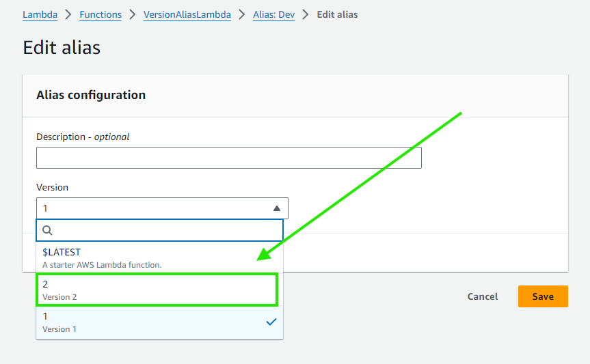Go to the Lambda breadcrumb link
The image size is (590, 364).
coord(40,14)
